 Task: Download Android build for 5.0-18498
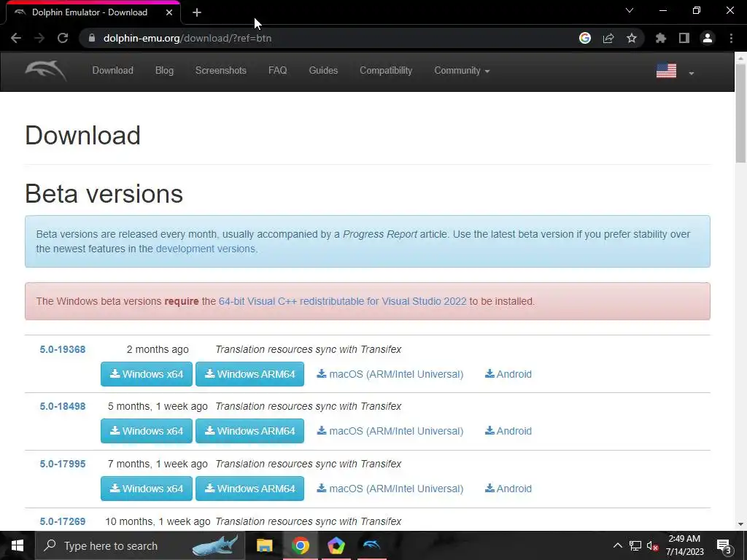508,431
